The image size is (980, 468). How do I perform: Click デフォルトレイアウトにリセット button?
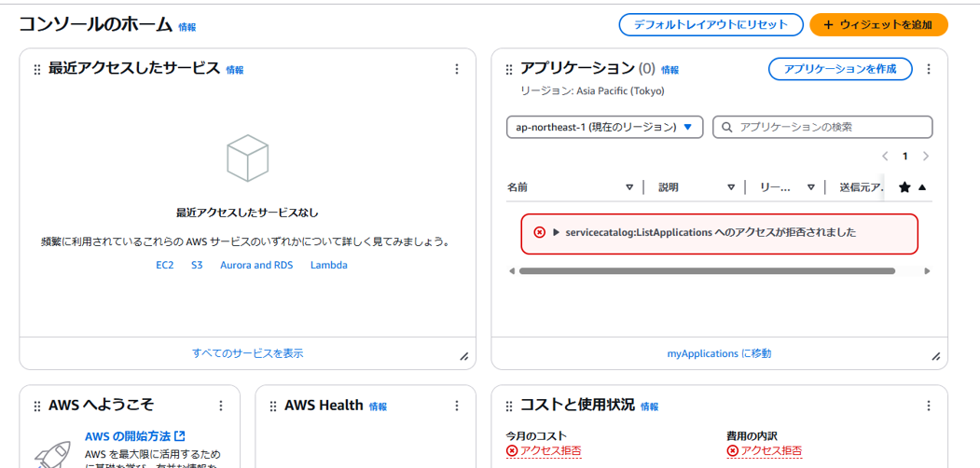tap(711, 25)
